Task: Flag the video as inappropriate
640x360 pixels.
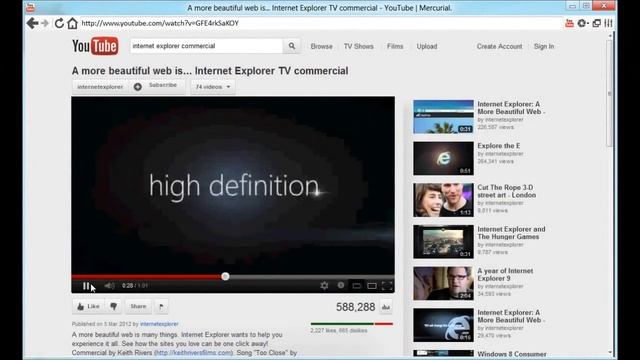Action: pyautogui.click(x=161, y=306)
